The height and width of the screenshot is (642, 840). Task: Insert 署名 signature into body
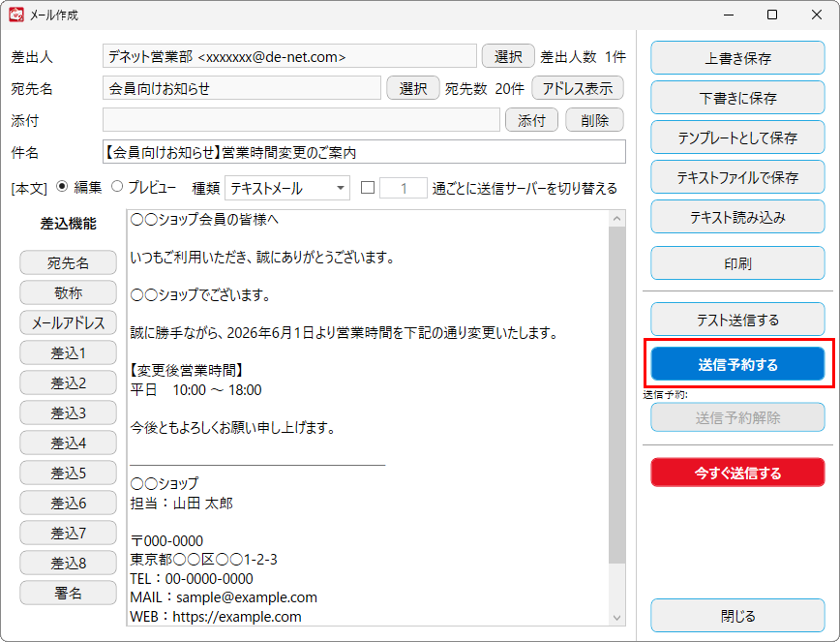click(68, 593)
